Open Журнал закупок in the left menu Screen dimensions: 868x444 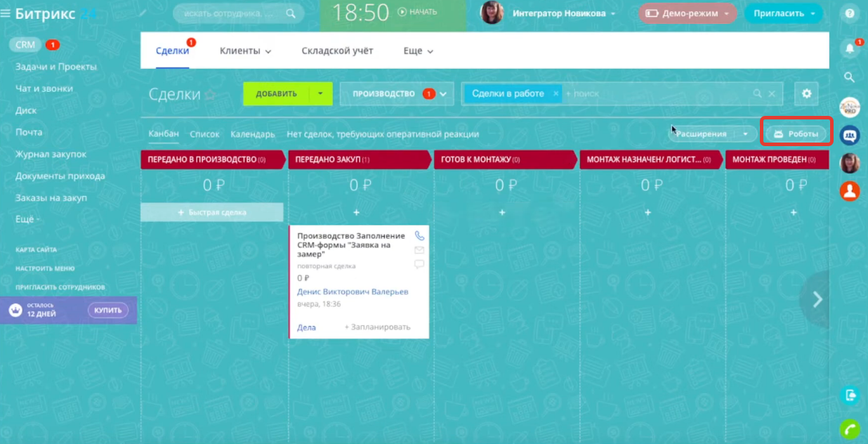point(51,154)
